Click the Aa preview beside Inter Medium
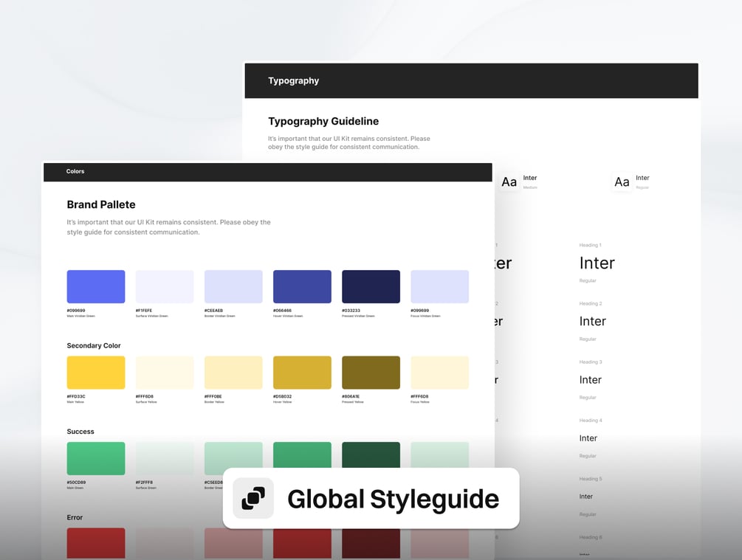This screenshot has width=742, height=560. click(509, 182)
